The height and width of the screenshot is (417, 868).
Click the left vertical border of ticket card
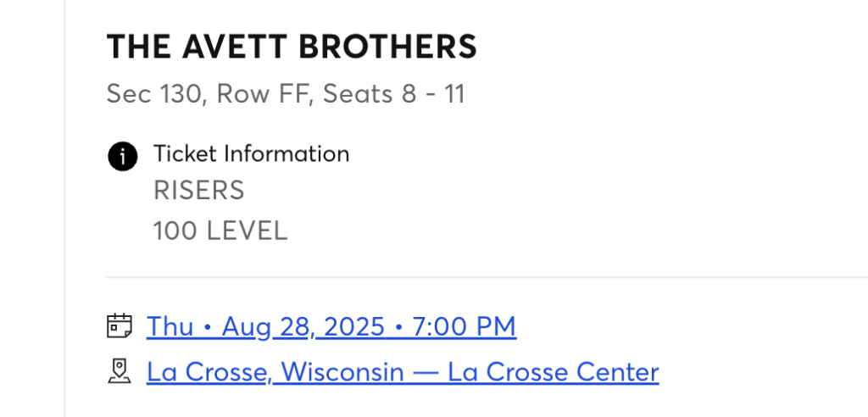click(x=64, y=208)
